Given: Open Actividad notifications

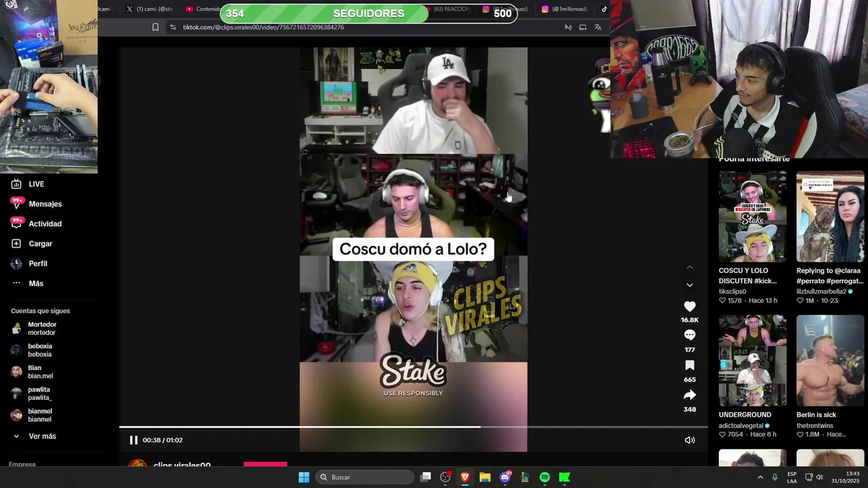Looking at the screenshot, I should 36,224.
